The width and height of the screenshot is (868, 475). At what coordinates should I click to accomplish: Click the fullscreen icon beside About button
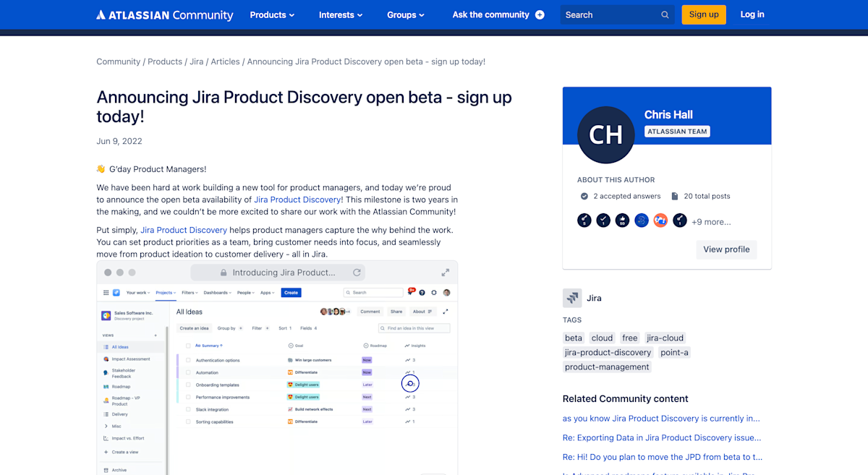tap(446, 312)
